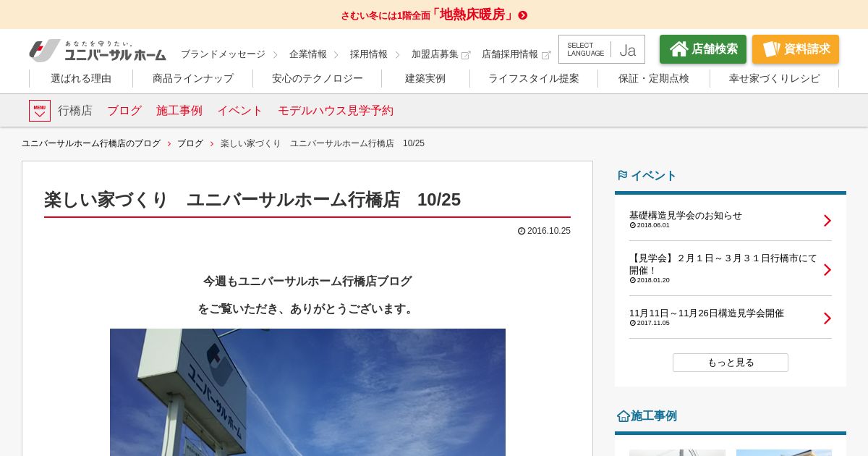
Task: Open 安心のテクノロジー navigation menu
Action: 318,78
